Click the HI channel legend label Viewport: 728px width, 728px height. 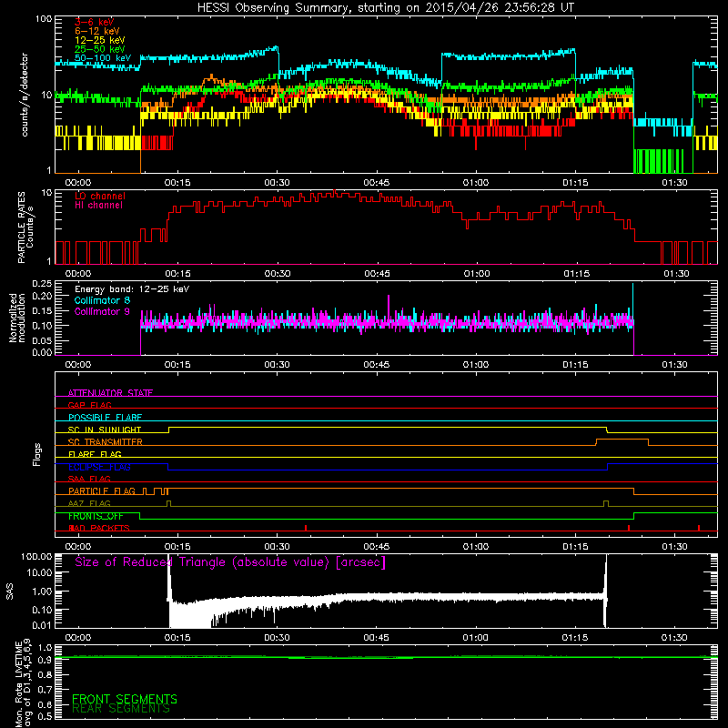[98, 206]
